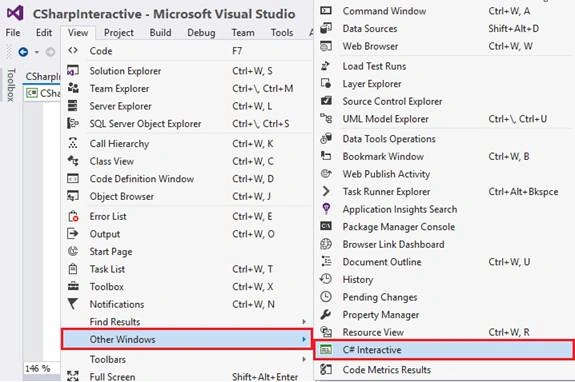
Task: Click the Navigate Backward button
Action: coord(23,52)
